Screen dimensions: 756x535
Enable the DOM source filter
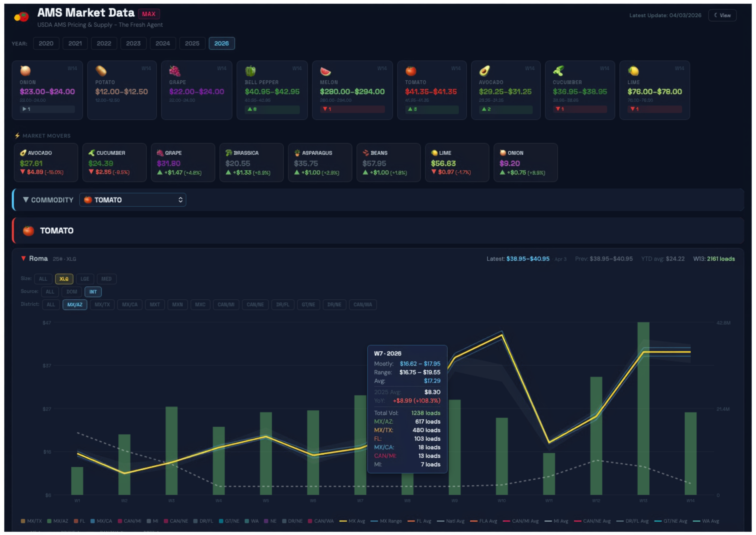pos(71,292)
